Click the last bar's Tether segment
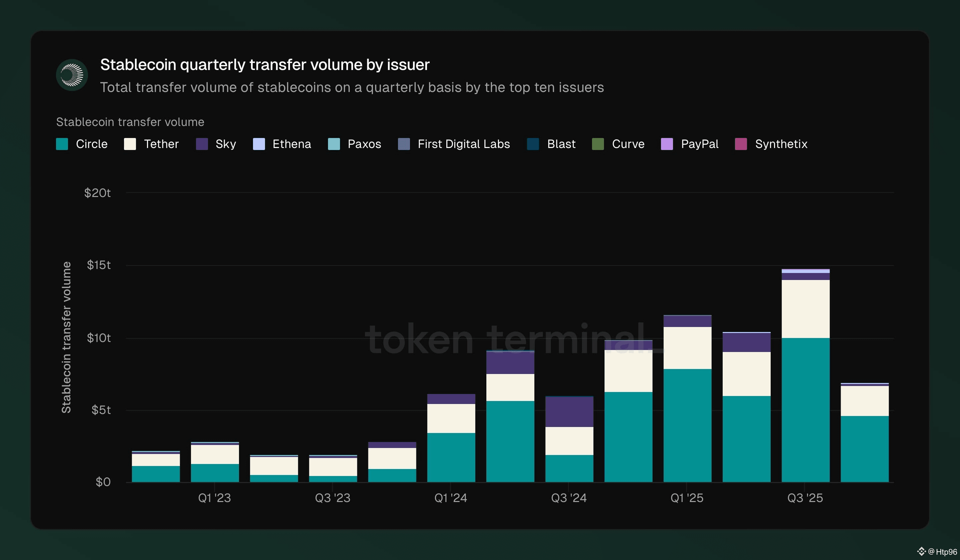 pos(864,401)
